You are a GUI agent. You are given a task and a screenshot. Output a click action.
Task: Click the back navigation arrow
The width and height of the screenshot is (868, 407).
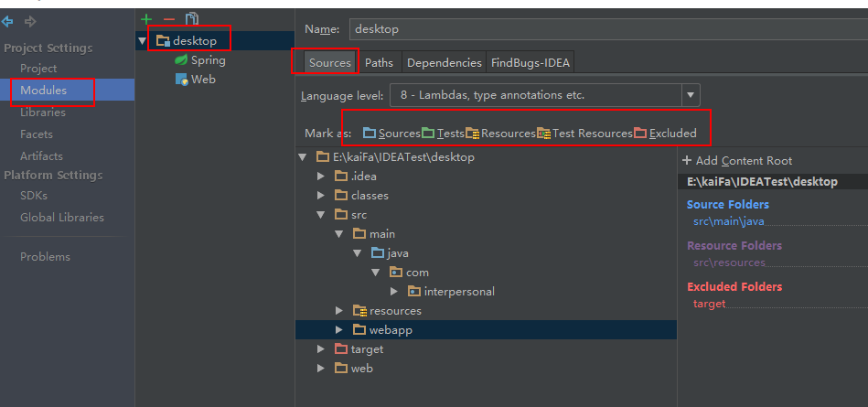point(7,22)
